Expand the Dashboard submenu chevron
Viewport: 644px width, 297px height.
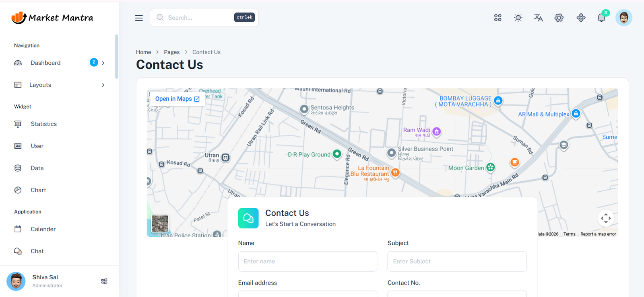click(103, 63)
